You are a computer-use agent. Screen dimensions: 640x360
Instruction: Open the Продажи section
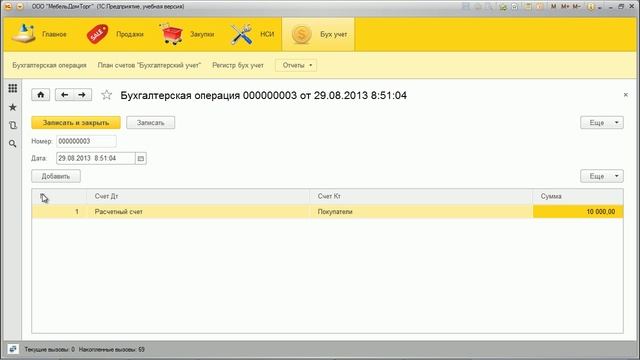click(x=115, y=34)
